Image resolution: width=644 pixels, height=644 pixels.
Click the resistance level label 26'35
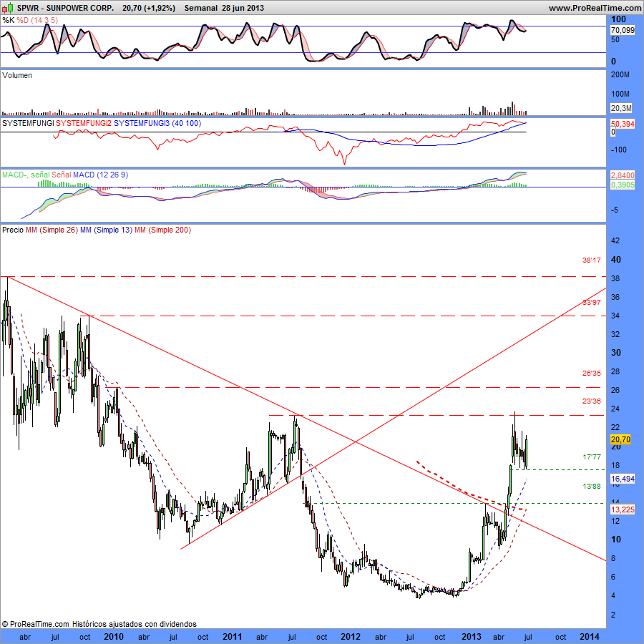click(x=592, y=373)
